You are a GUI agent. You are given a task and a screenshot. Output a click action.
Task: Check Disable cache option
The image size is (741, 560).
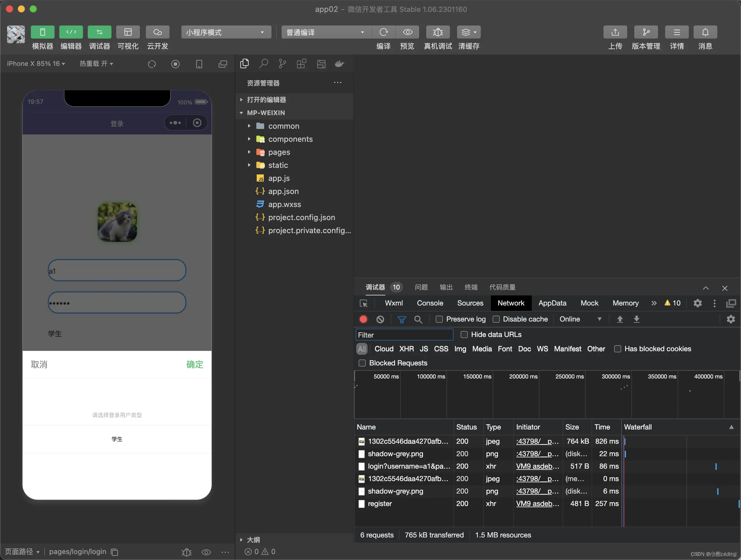click(x=496, y=319)
